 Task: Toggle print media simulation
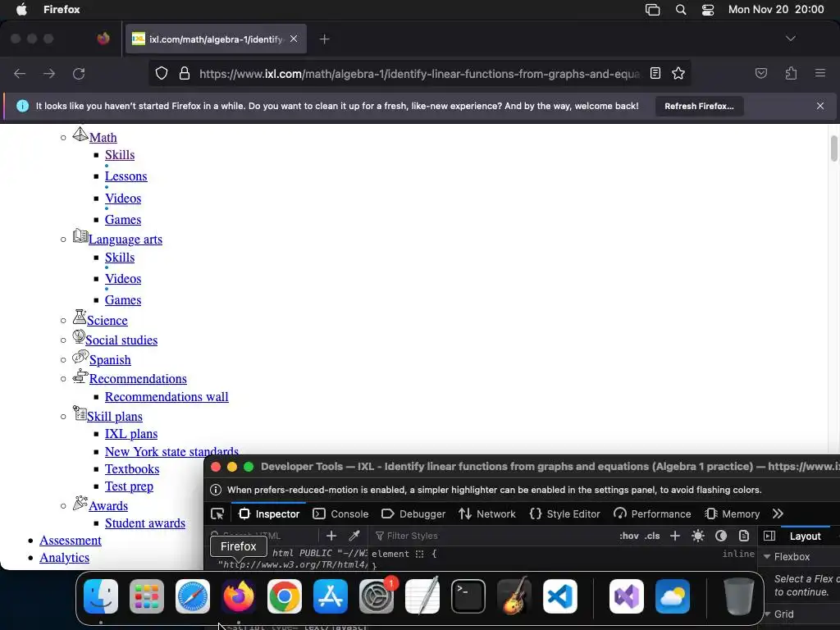click(x=743, y=536)
